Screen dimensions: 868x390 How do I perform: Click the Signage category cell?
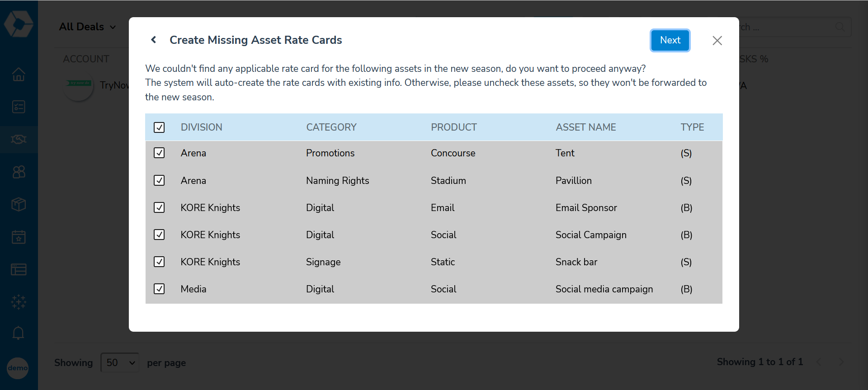pyautogui.click(x=323, y=262)
